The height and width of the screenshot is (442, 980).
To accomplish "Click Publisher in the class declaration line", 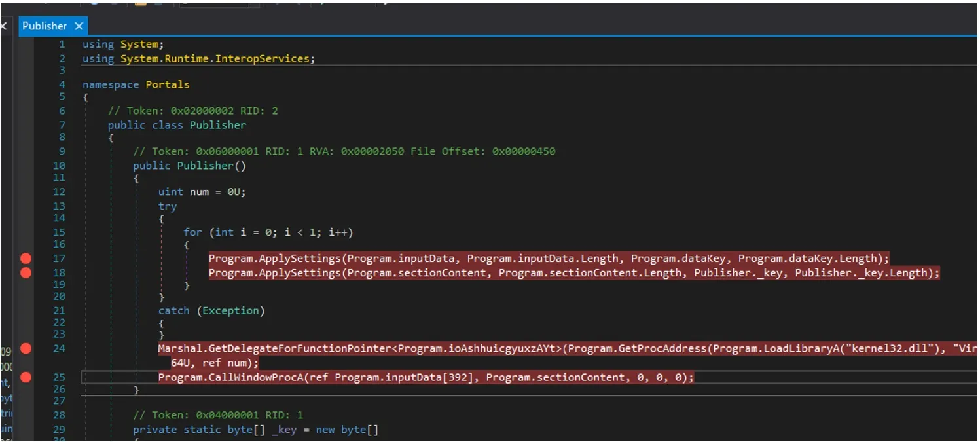I will pos(218,125).
